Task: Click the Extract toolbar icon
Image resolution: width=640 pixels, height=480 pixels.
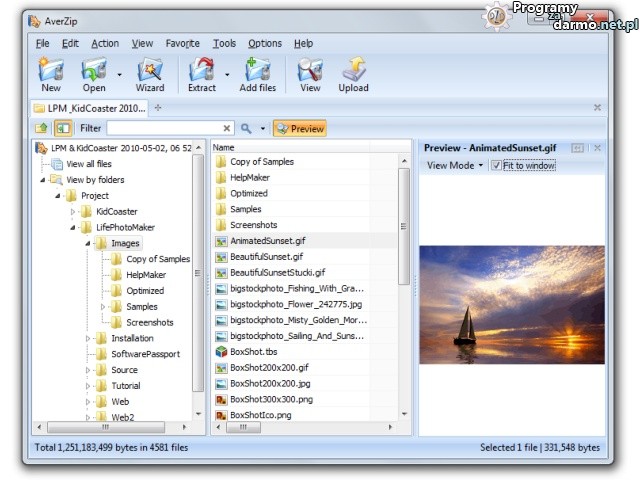Action: [x=201, y=70]
